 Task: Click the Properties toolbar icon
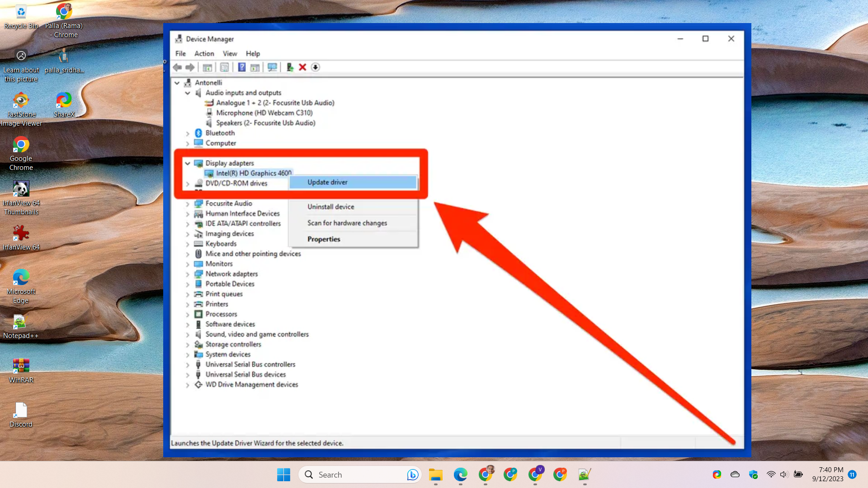pos(224,67)
